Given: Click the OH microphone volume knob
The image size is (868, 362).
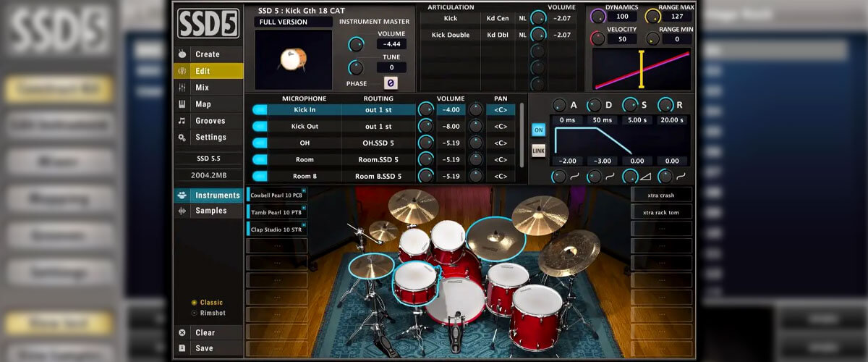Looking at the screenshot, I should 426,143.
